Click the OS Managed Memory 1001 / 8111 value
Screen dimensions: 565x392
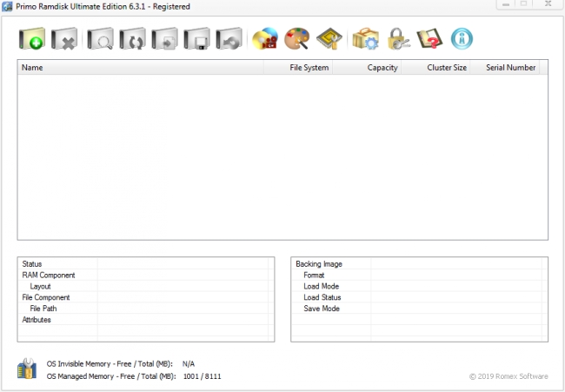[203, 376]
